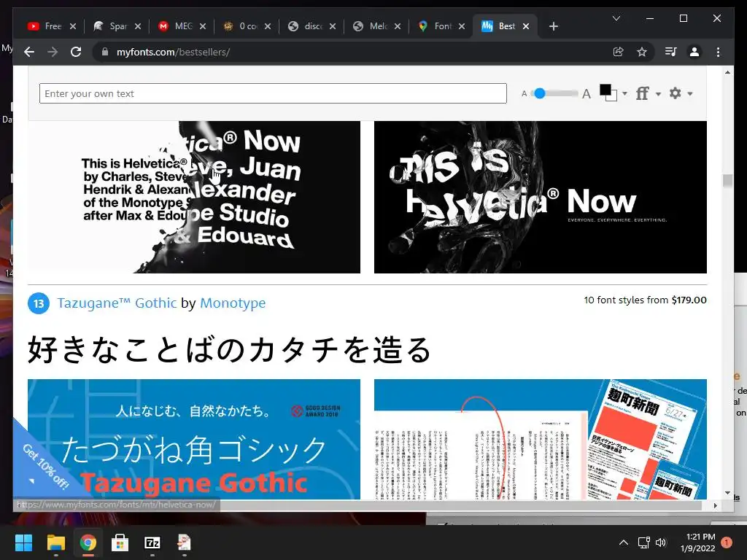Open the preview settings gear

click(675, 93)
